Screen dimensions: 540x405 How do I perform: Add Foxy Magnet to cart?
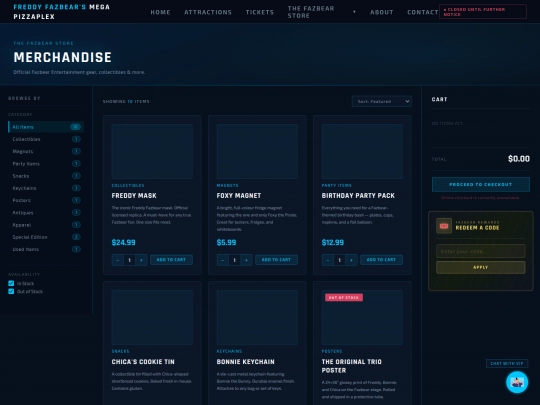pyautogui.click(x=276, y=260)
